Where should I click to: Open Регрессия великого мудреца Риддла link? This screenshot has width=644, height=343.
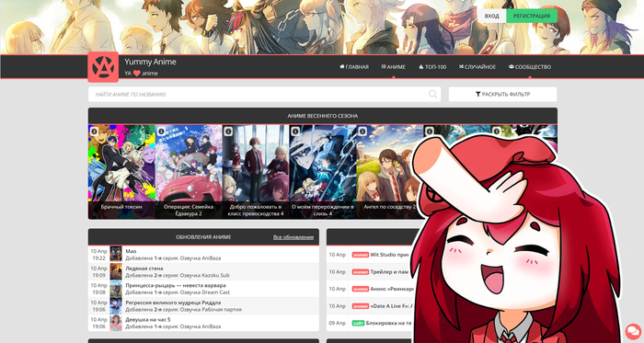(x=173, y=303)
